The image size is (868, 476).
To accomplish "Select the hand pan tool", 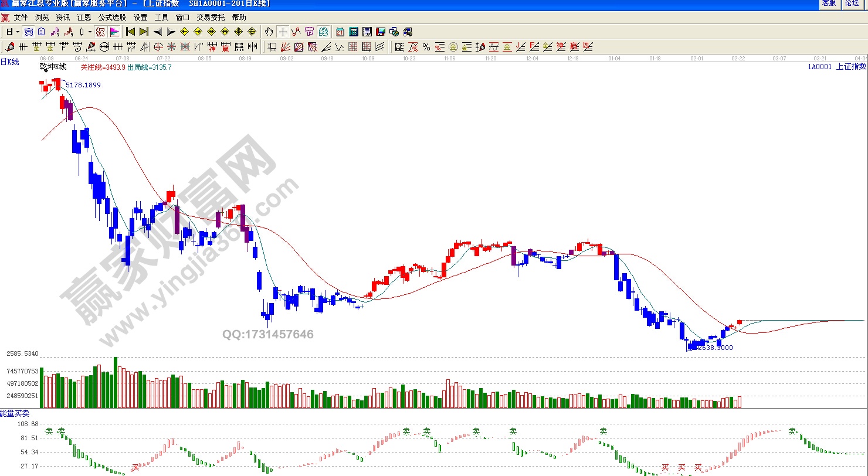I will click(x=269, y=32).
